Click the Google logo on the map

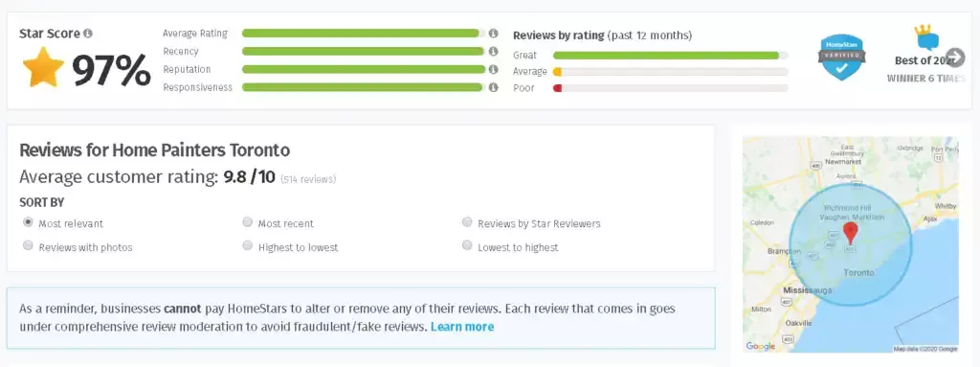(x=761, y=346)
